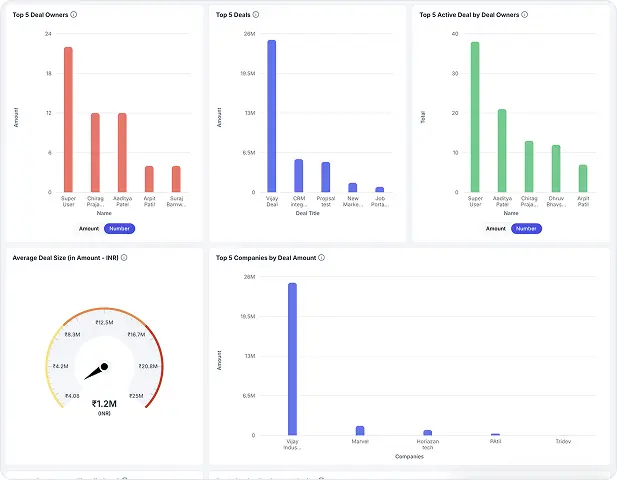Select Number toggle in Top 5 Active Deal
617x480 pixels.
526,228
